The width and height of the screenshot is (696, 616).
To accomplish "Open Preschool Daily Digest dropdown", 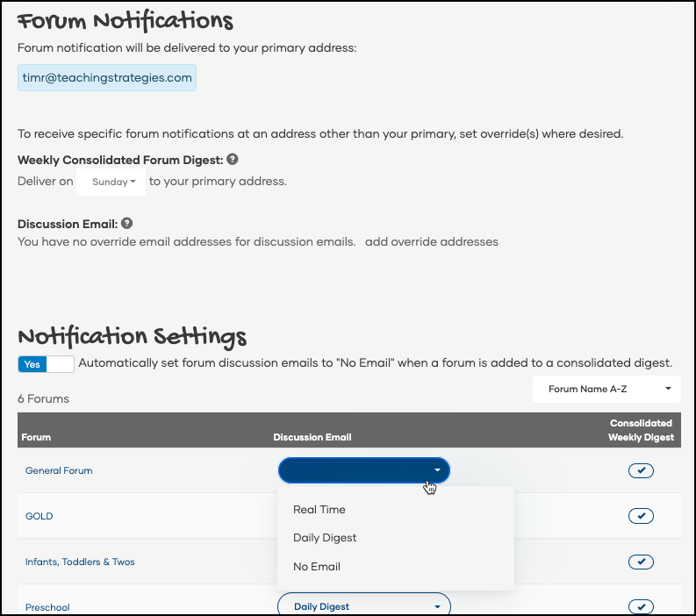I will (x=363, y=605).
